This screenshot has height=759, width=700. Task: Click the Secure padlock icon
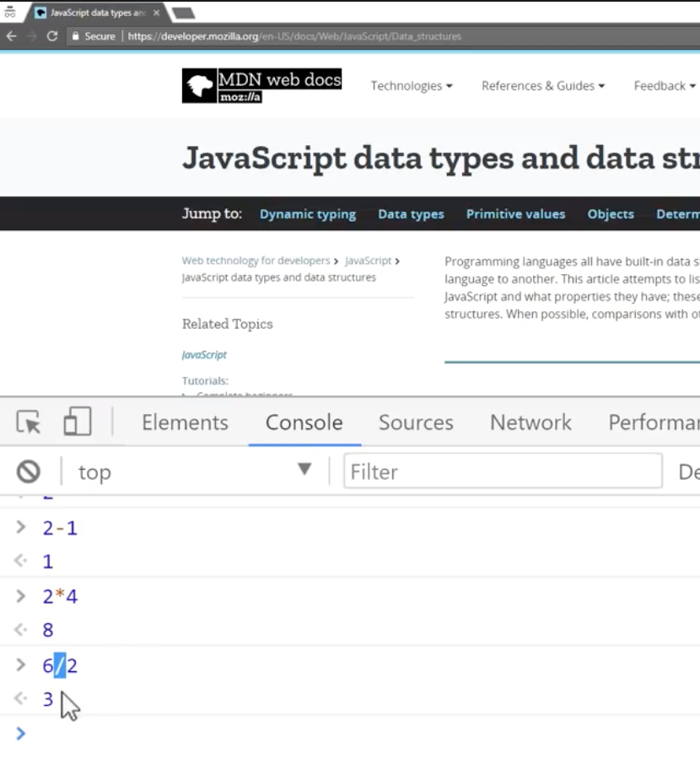[75, 36]
